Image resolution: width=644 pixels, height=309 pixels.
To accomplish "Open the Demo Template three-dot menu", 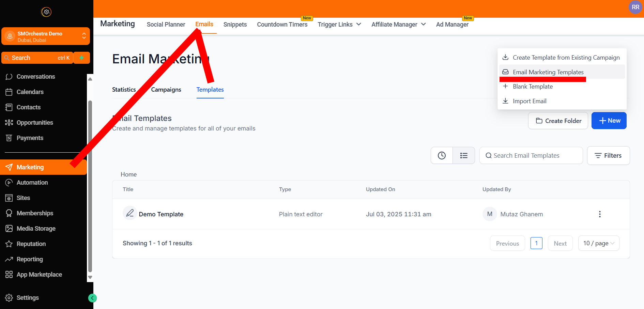I will tap(600, 214).
